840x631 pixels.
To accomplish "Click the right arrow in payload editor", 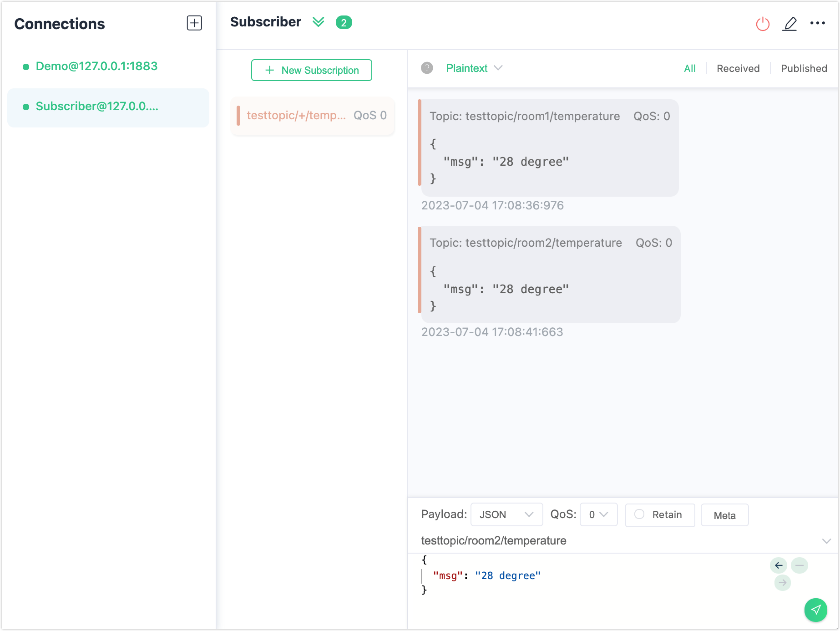I will [783, 582].
